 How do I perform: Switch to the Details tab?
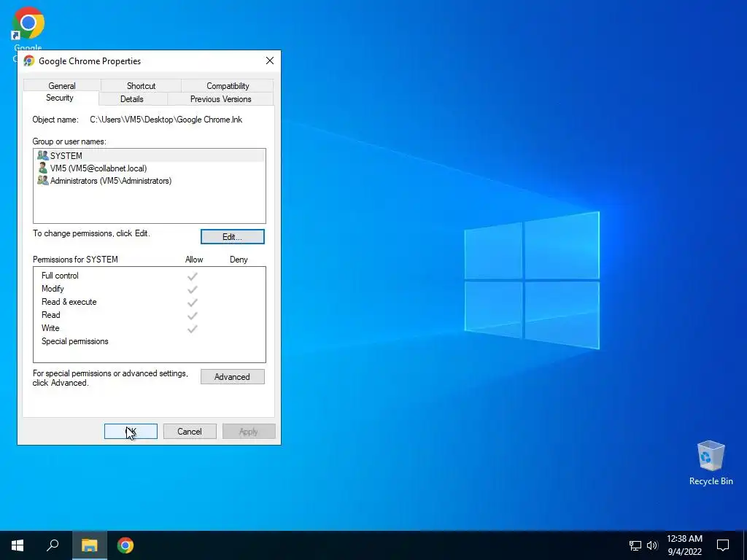132,99
